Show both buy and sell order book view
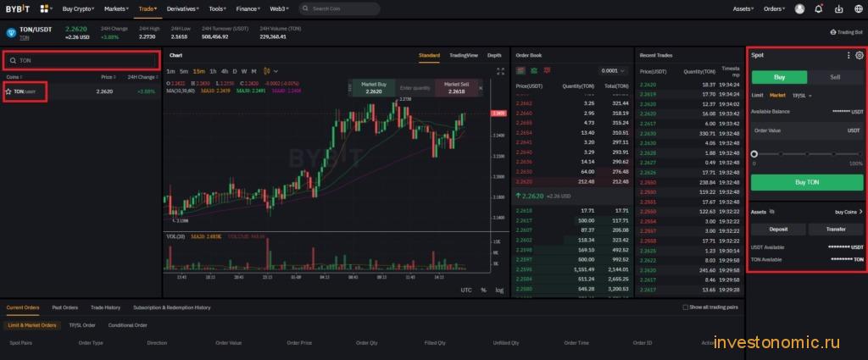 coord(520,71)
